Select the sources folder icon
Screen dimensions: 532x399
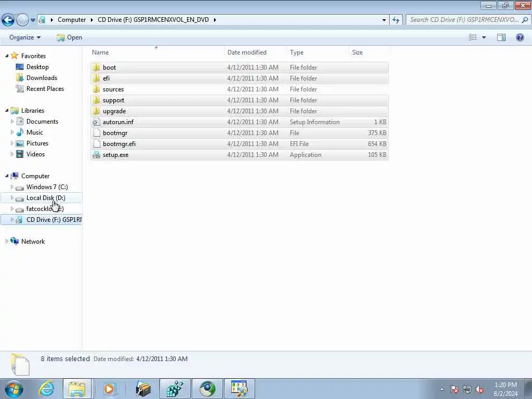(x=96, y=89)
